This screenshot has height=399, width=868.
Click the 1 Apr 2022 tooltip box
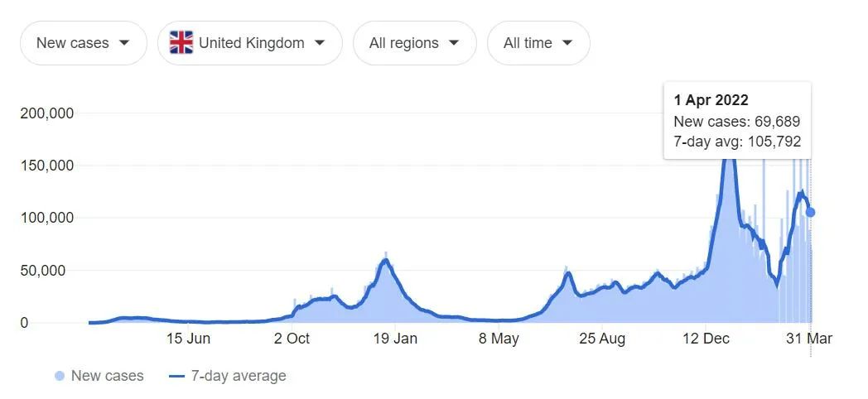click(x=737, y=121)
